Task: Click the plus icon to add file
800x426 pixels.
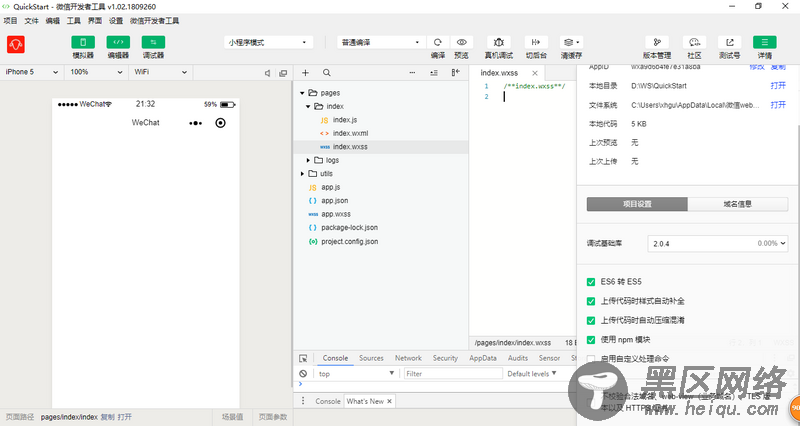Action: coord(305,73)
